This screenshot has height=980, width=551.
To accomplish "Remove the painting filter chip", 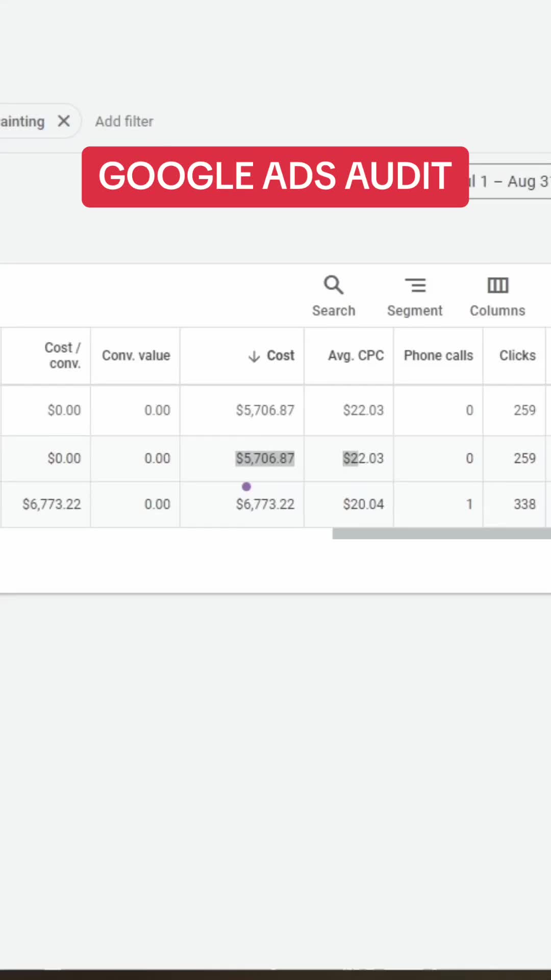I will click(64, 121).
